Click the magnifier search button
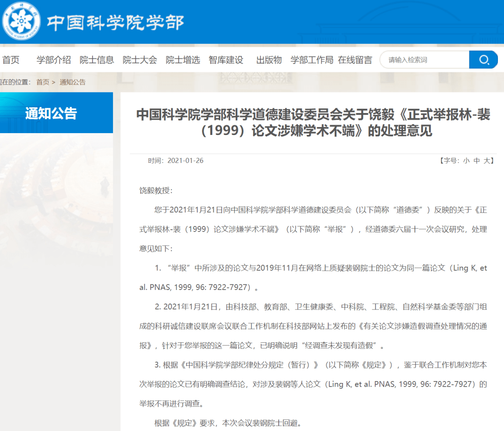 pos(483,59)
